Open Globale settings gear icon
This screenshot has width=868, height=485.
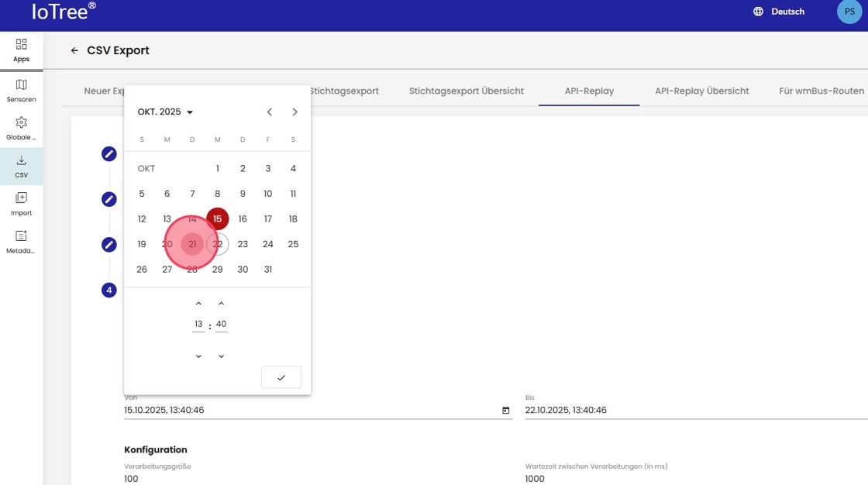coord(21,122)
